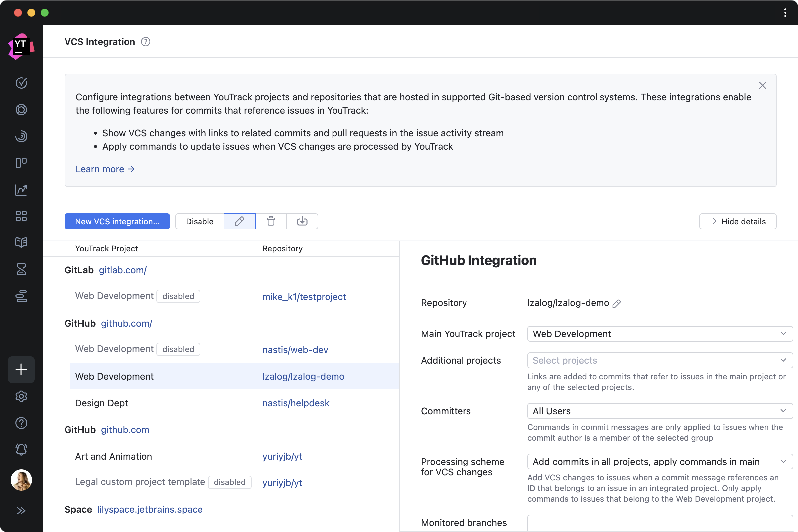
Task: Click the export/download icon for integration
Action: tap(302, 221)
